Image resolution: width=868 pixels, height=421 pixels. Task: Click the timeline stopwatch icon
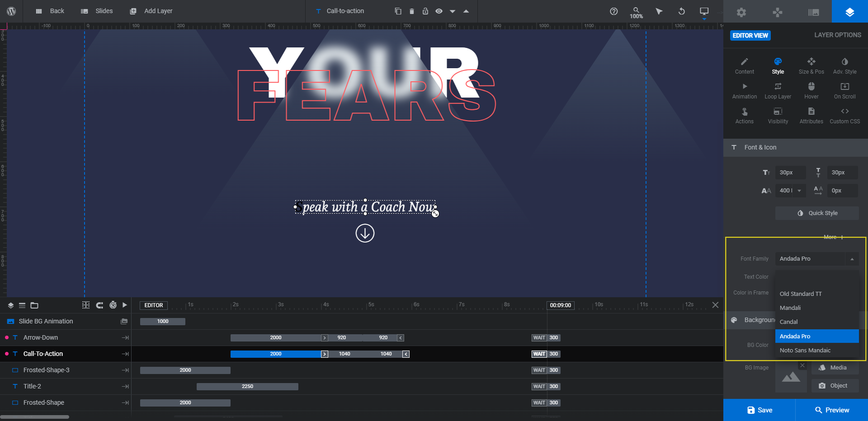pos(113,305)
